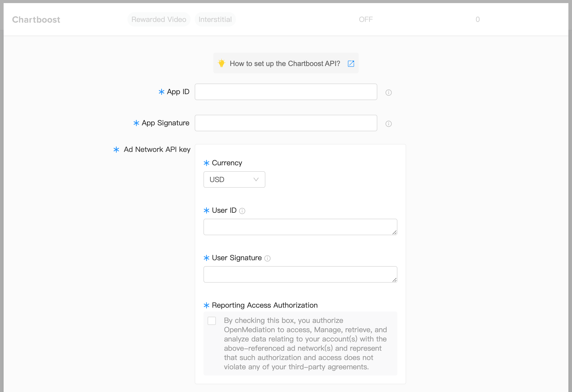The image size is (572, 392).
Task: Click the OFF status text
Action: point(366,19)
